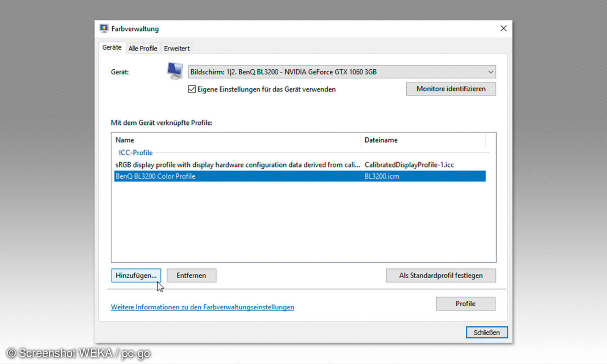This screenshot has width=607, height=364.
Task: Click the Monitore identifizieren button
Action: point(451,89)
